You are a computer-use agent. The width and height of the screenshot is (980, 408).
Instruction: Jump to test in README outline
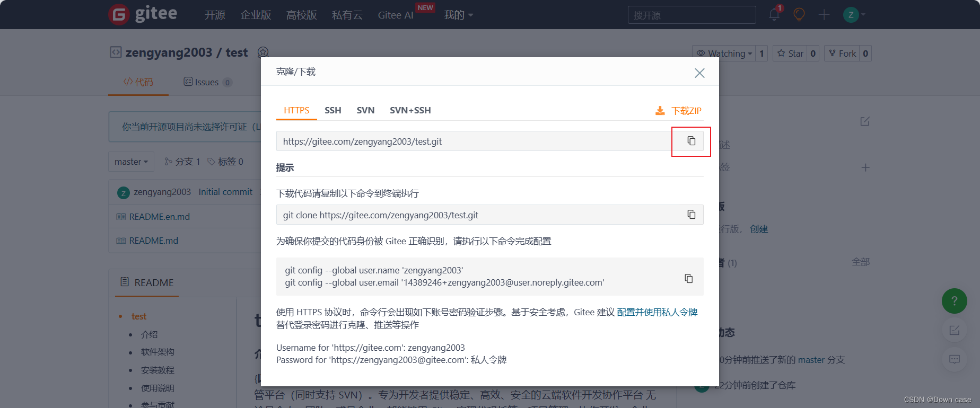[139, 316]
